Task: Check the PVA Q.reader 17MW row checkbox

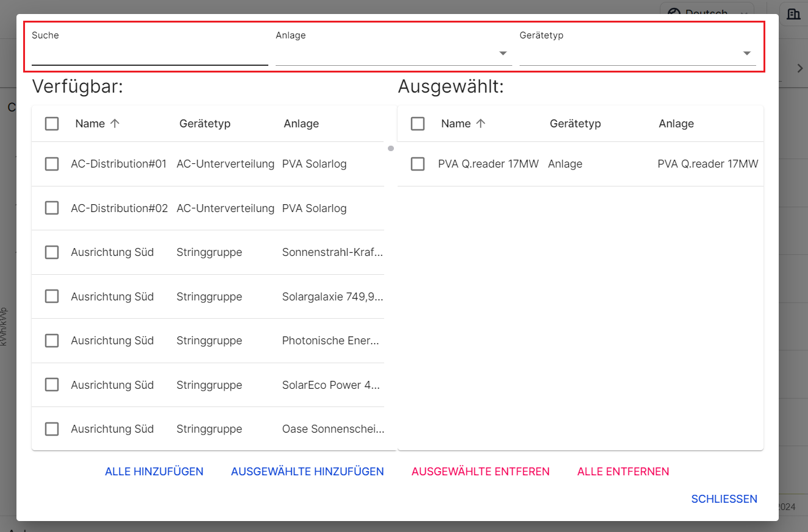Action: click(418, 164)
